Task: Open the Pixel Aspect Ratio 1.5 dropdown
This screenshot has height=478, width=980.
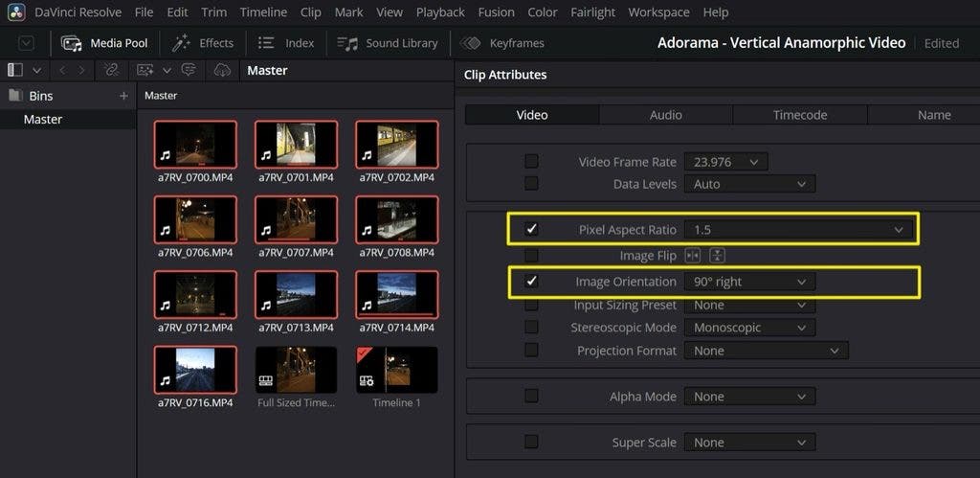Action: click(799, 230)
